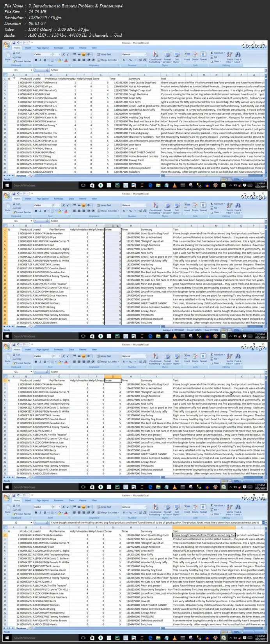The image size is (270, 644).
Task: Click Merge & Center in the 00:00:17 frame
Action: click(x=108, y=60)
